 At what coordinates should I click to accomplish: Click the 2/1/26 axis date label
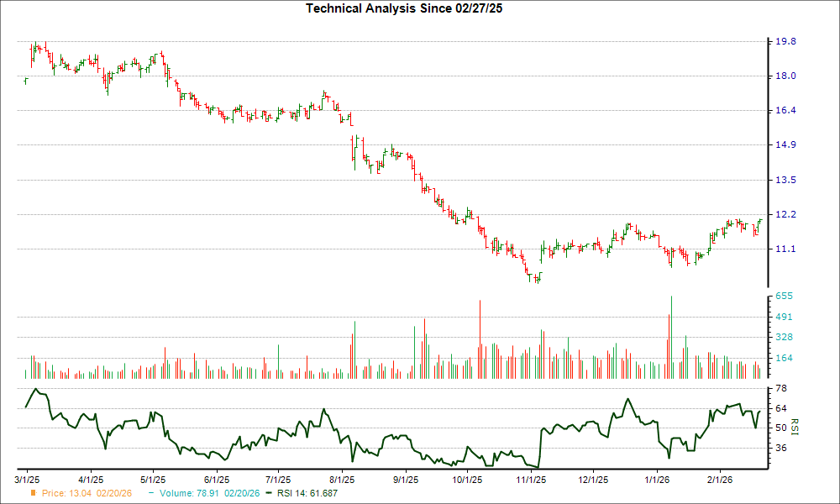point(718,477)
